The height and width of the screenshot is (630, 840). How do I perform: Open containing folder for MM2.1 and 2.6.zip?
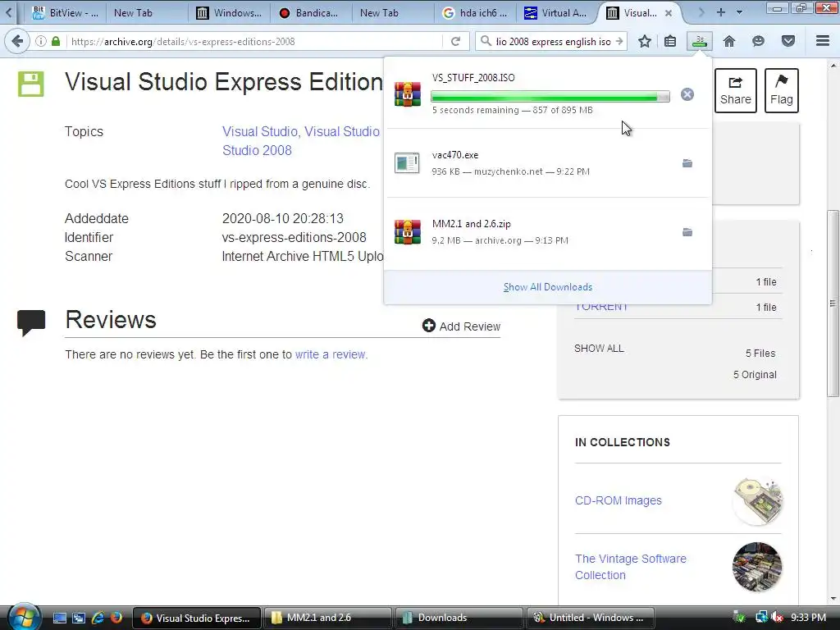coord(687,232)
